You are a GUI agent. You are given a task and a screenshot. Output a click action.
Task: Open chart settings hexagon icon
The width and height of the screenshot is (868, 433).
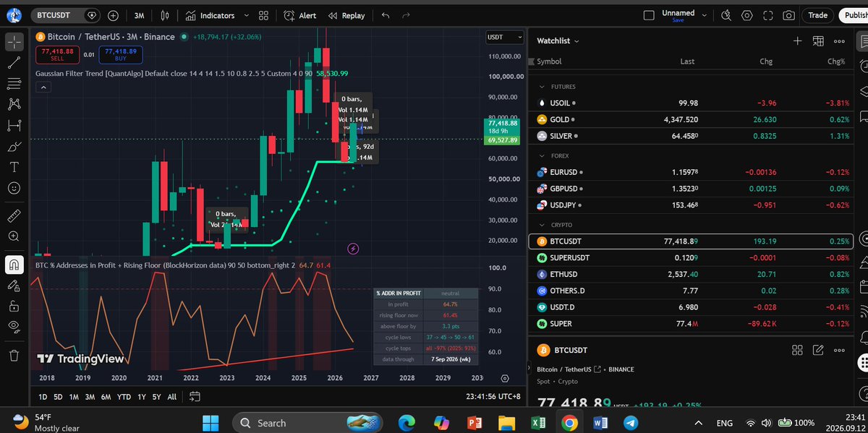(x=747, y=15)
